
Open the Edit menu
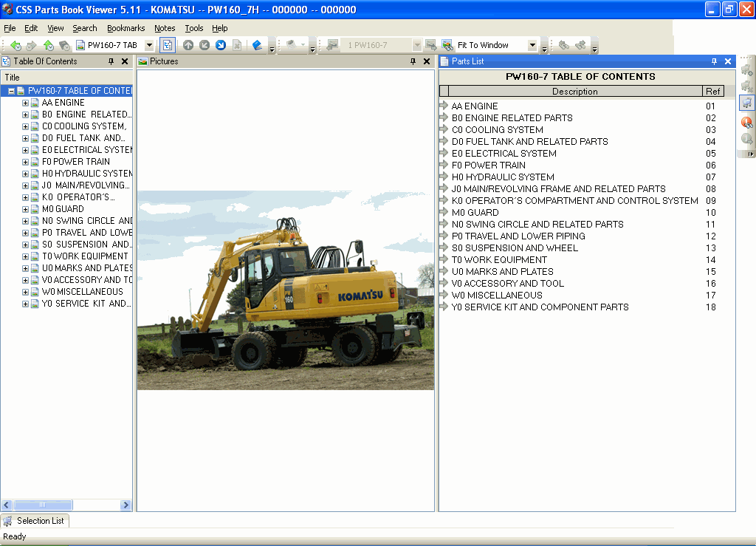(x=31, y=29)
